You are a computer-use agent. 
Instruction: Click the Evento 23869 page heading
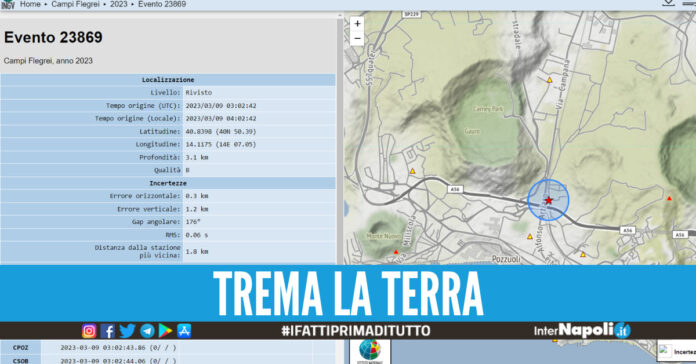pos(53,37)
